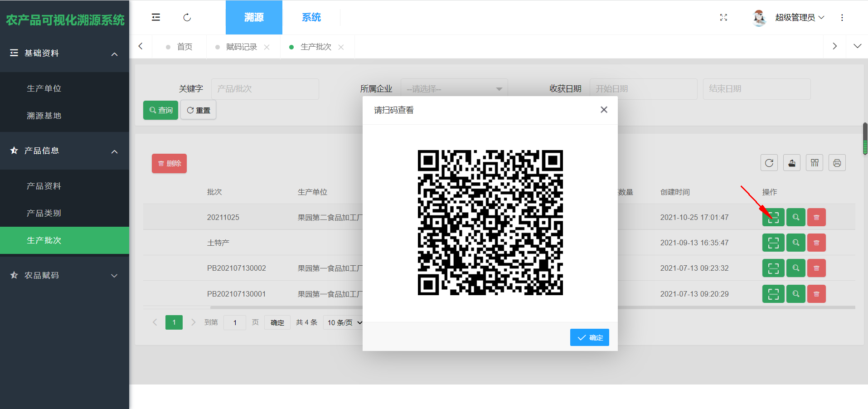
Task: Switch to the 赋码记录 tab
Action: tap(242, 47)
